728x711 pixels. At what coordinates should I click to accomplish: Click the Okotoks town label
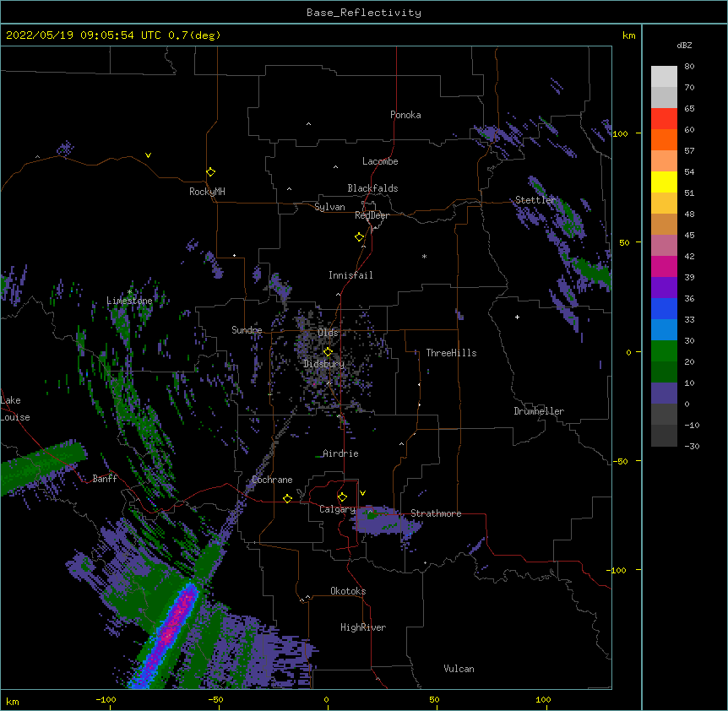[348, 591]
